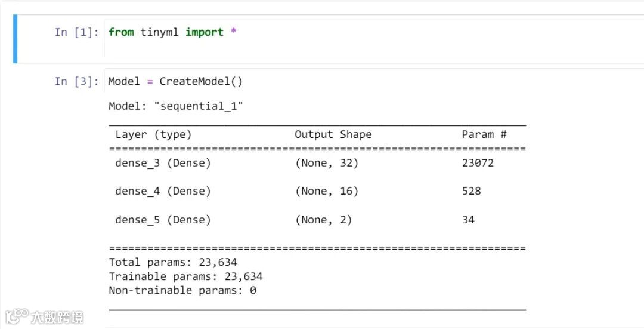The height and width of the screenshot is (329, 644).
Task: Click the 'Param #' column header
Action: pos(484,134)
